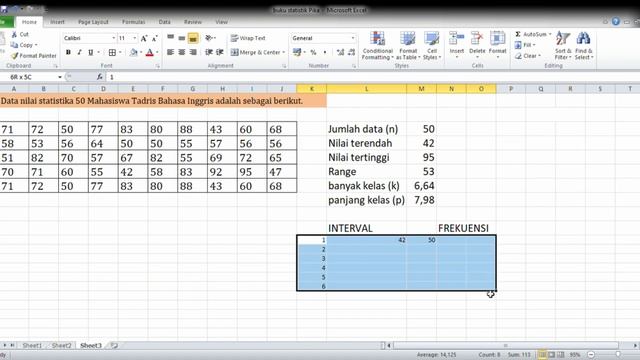The height and width of the screenshot is (360, 640).
Task: Click the zoom out minus button
Action: pyautogui.click(x=591, y=355)
